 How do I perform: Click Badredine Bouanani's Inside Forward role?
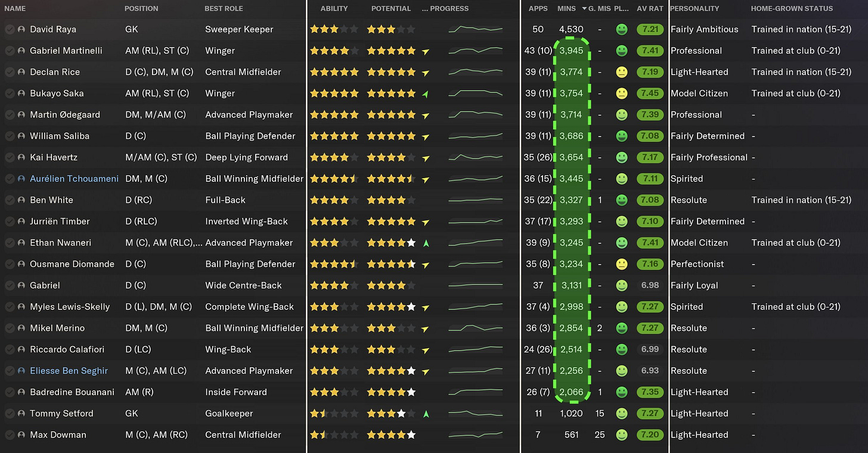click(x=236, y=392)
